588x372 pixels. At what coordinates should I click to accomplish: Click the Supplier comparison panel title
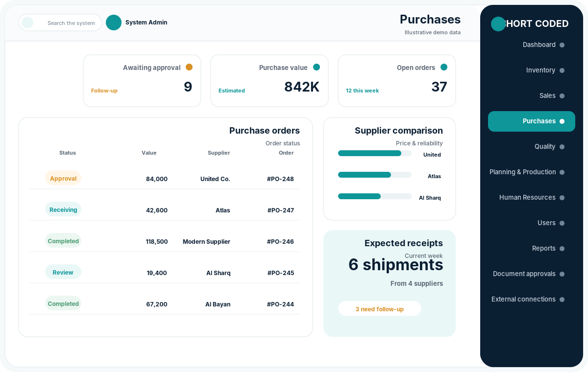click(x=399, y=131)
